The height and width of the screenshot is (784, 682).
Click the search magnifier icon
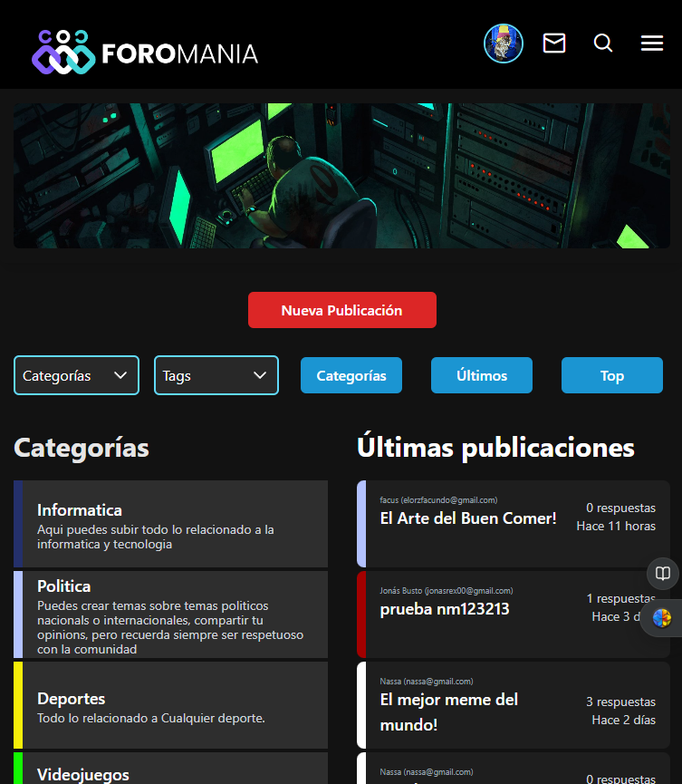603,43
